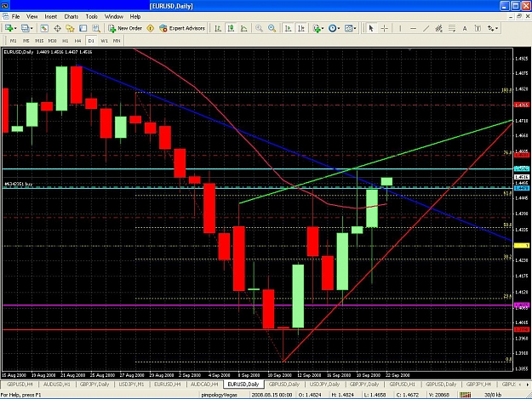
Task: Open the Window menu
Action: pos(114,17)
